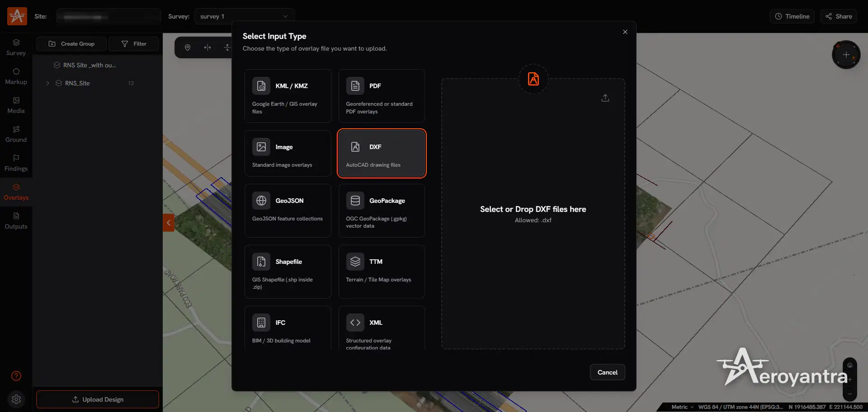Image resolution: width=868 pixels, height=412 pixels.
Task: Click the Cancel button
Action: [x=607, y=372]
